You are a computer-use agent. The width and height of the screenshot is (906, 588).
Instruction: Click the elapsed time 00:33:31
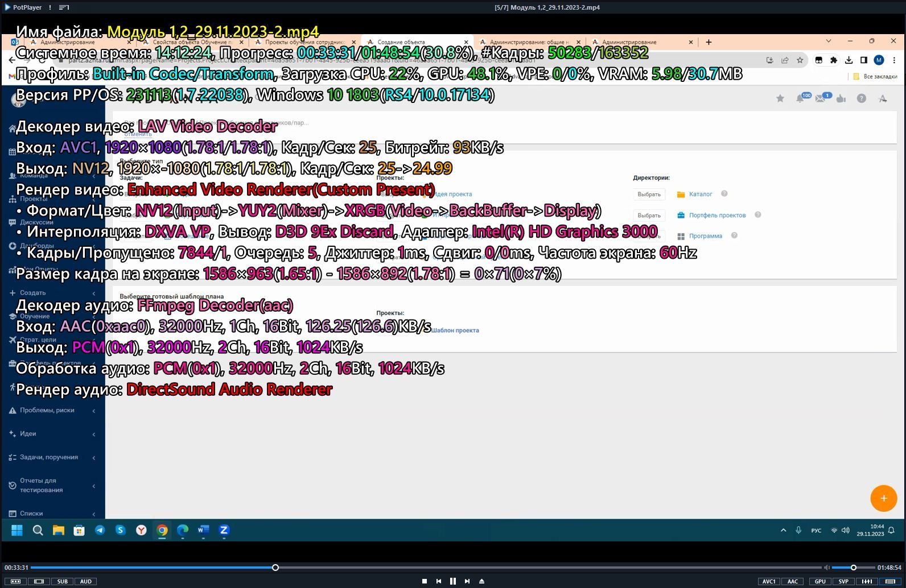tap(17, 568)
